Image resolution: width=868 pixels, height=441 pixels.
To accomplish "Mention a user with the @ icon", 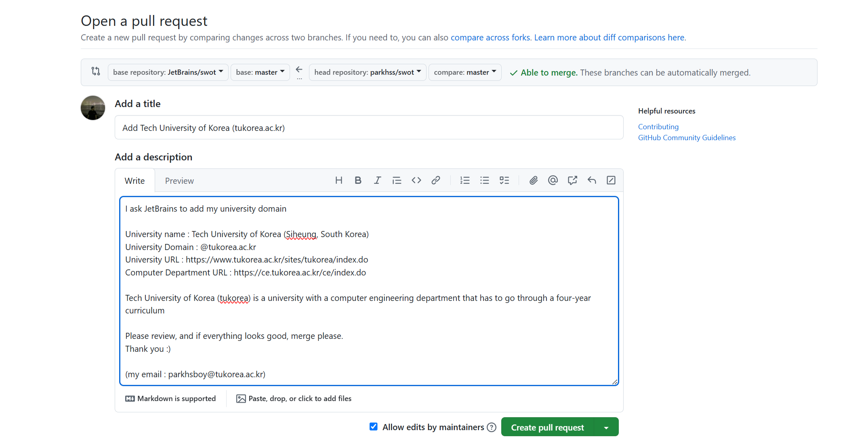I will pyautogui.click(x=553, y=180).
